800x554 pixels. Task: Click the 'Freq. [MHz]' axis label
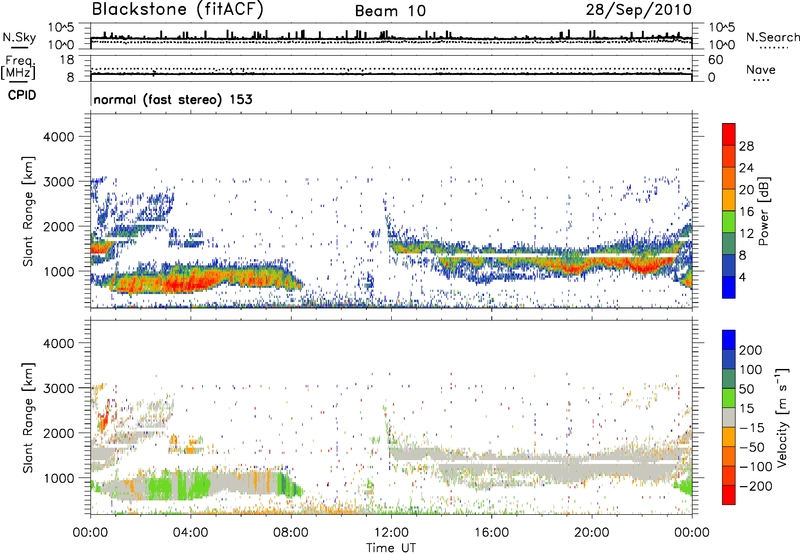click(x=18, y=67)
